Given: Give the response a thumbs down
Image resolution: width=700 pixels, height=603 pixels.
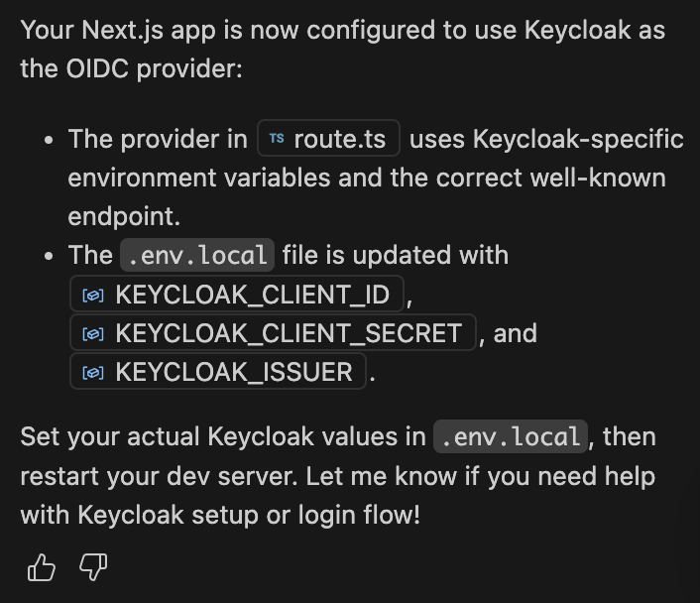Looking at the screenshot, I should coord(93,567).
